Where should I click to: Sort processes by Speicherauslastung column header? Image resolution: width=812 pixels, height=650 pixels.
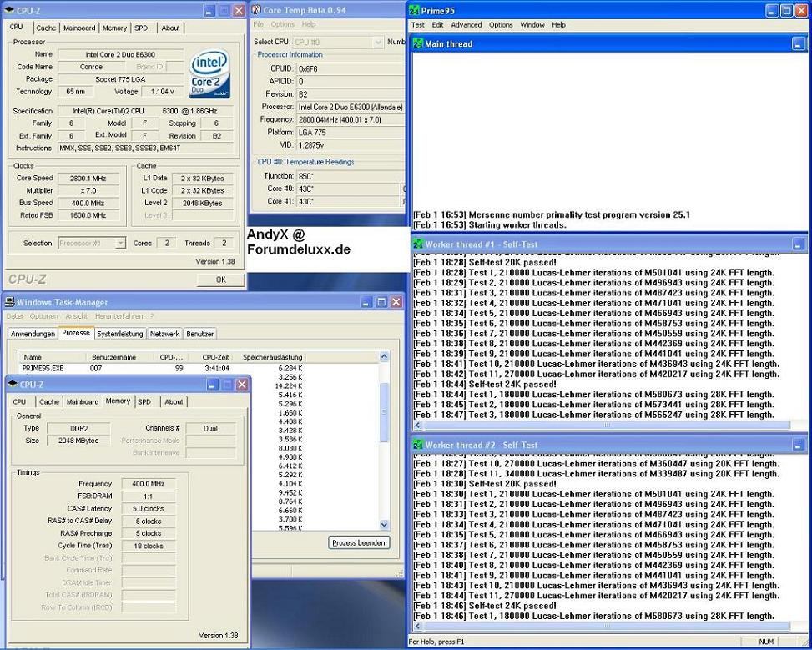(x=272, y=357)
